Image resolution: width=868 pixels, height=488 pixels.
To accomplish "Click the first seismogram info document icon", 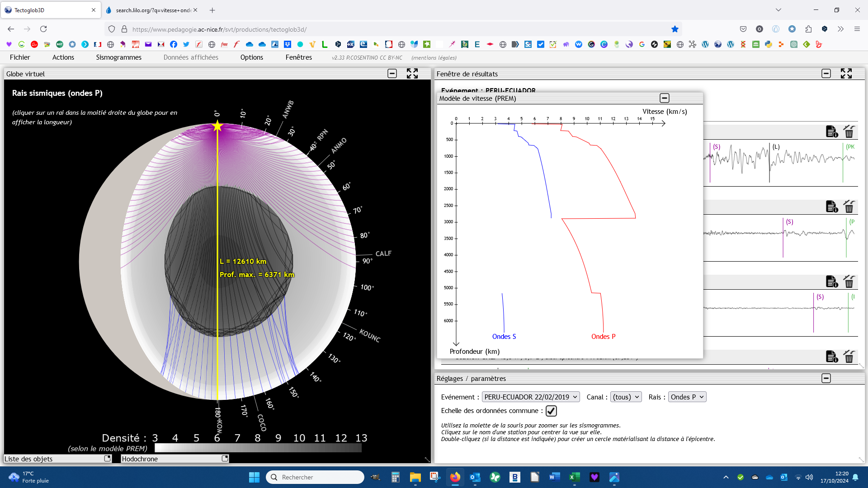I will [831, 131].
